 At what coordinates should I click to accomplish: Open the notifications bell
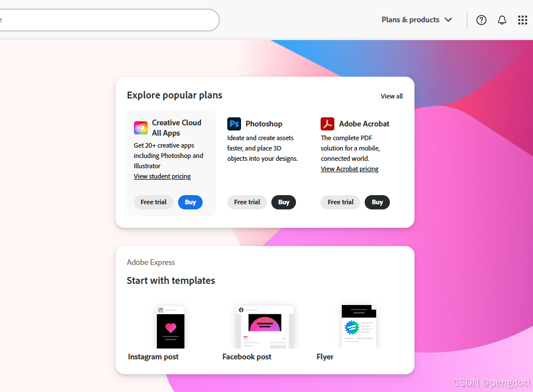tap(502, 20)
